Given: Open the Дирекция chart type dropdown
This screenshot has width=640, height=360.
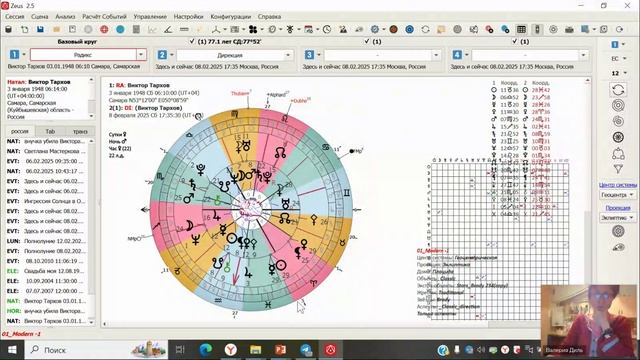Looking at the screenshot, I should 289,55.
